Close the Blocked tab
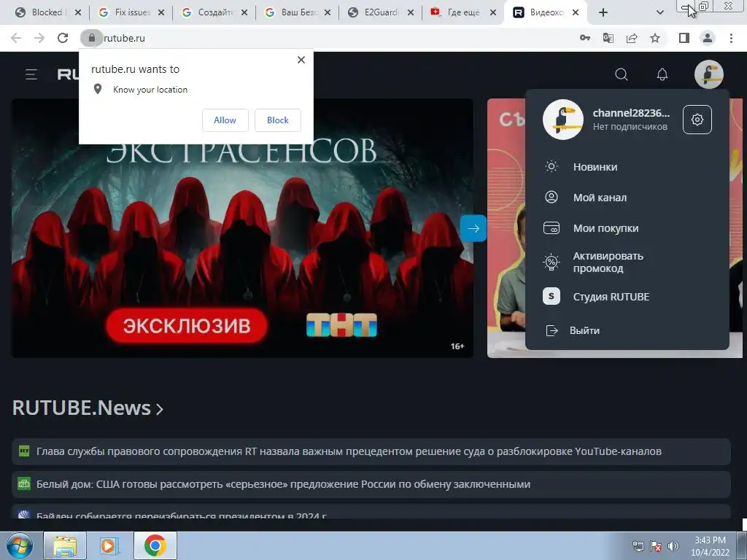 click(78, 12)
